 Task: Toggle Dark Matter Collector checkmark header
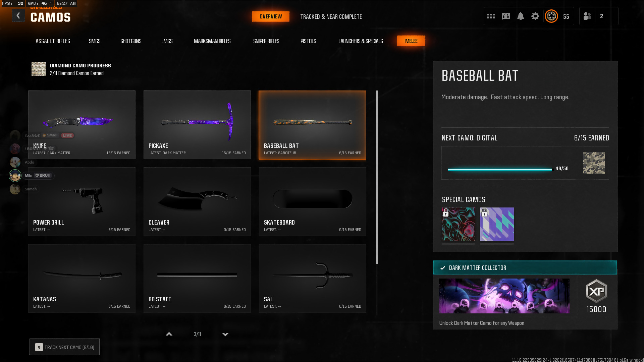(x=525, y=267)
